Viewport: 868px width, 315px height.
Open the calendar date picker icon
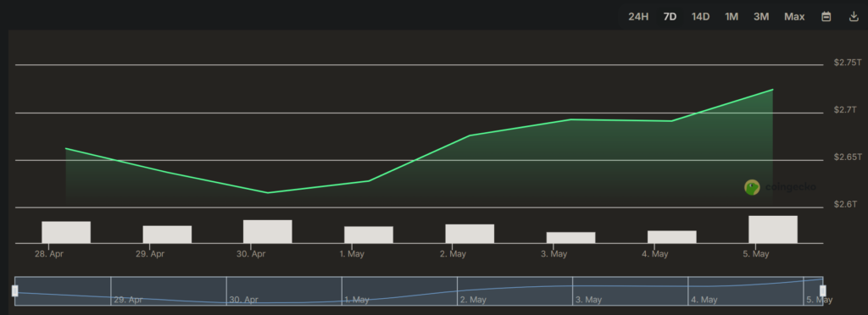point(826,17)
